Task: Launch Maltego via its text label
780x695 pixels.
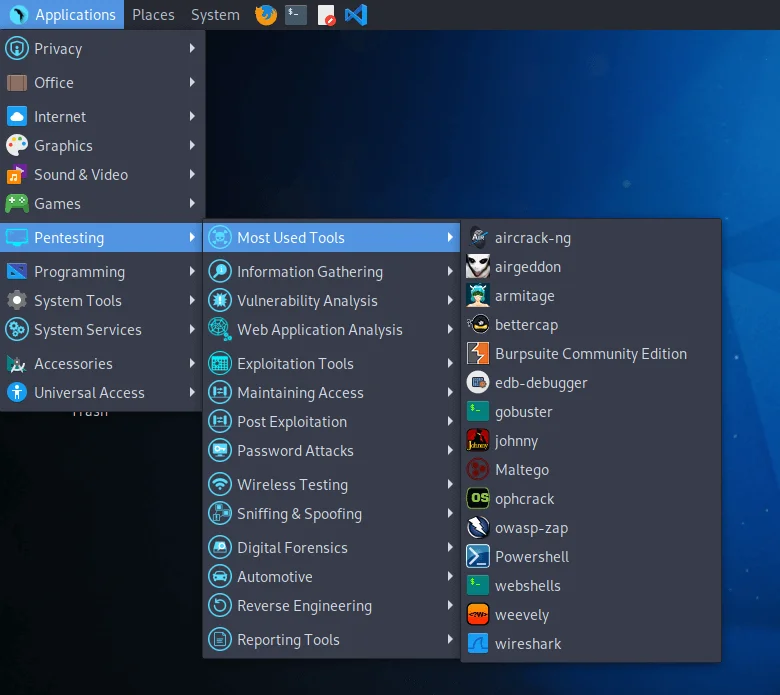Action: pos(522,470)
